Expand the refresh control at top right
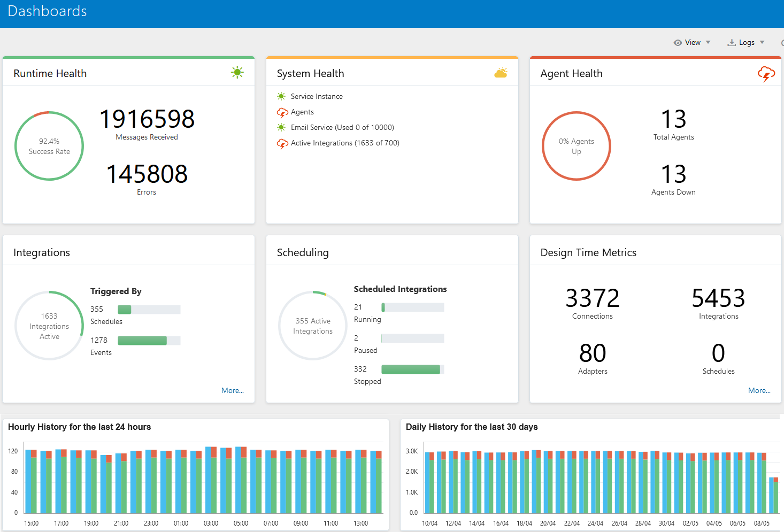This screenshot has width=784, height=532. (781, 42)
